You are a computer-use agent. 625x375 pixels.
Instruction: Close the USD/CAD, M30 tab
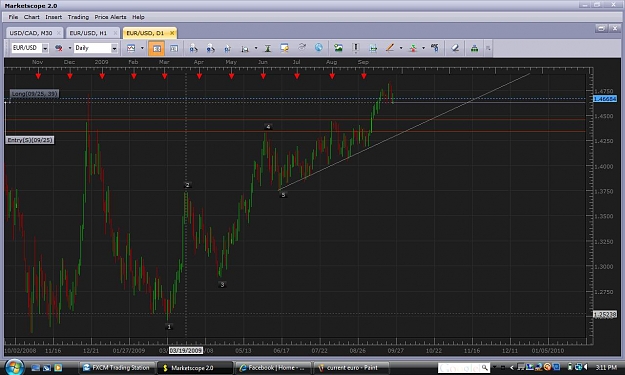59,33
